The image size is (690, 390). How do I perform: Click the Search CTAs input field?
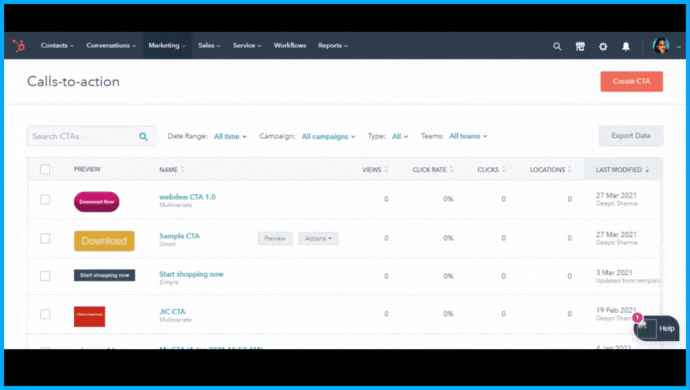[x=91, y=136]
